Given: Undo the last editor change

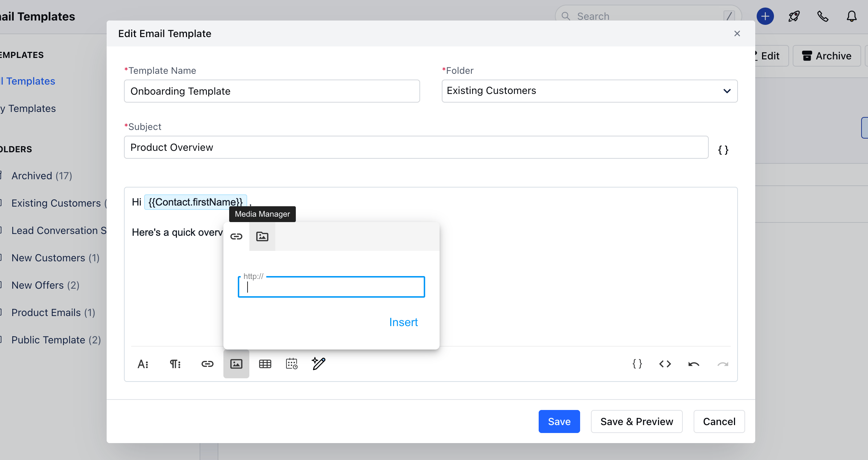Looking at the screenshot, I should [694, 364].
